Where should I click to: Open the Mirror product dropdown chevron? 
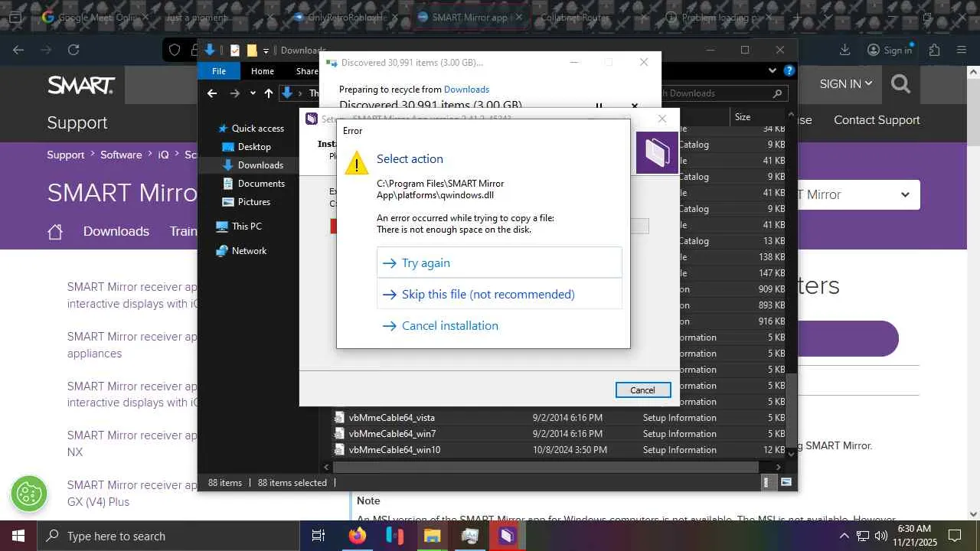point(905,194)
